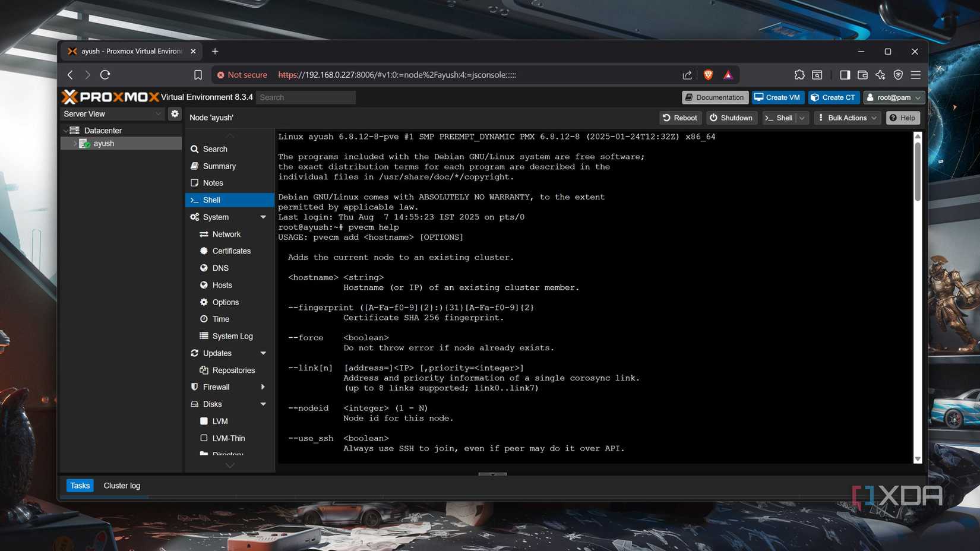Viewport: 980px width, 551px height.
Task: Open the Documentation
Action: point(715,97)
